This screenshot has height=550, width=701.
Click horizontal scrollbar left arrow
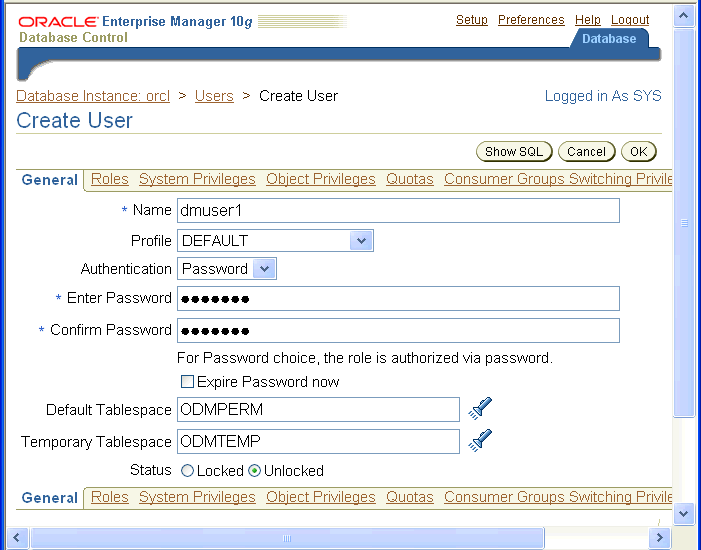(x=18, y=538)
